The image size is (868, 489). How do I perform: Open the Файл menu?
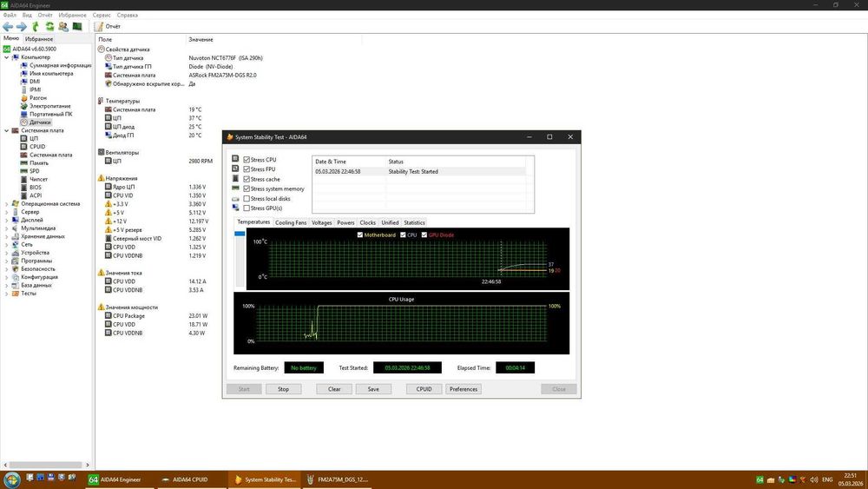pos(10,15)
